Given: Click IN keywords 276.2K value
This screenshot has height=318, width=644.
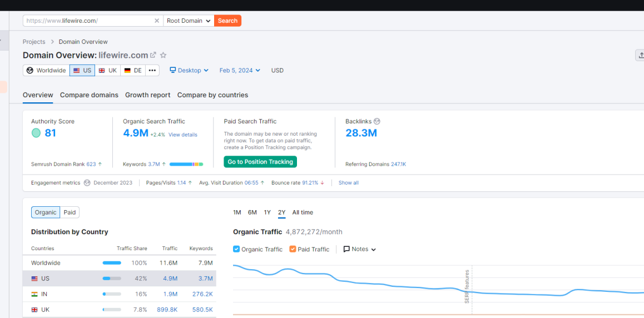Looking at the screenshot, I should click(202, 294).
